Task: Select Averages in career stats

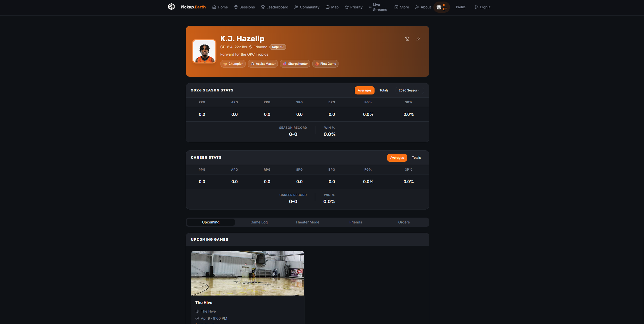Action: pyautogui.click(x=397, y=158)
